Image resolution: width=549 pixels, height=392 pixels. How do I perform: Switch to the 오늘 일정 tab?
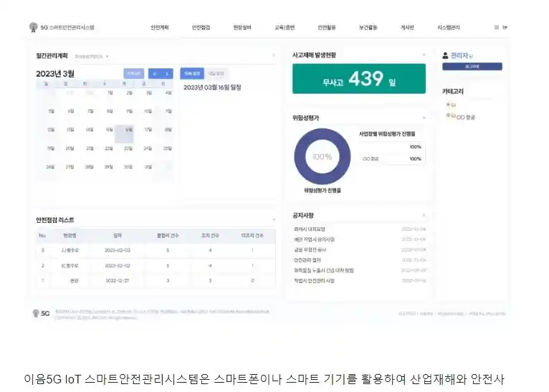tap(191, 73)
